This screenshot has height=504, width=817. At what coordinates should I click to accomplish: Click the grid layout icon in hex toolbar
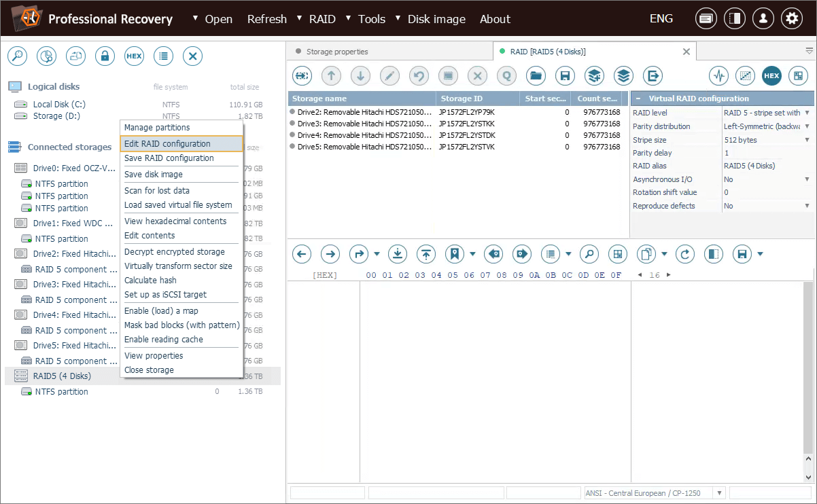point(618,254)
